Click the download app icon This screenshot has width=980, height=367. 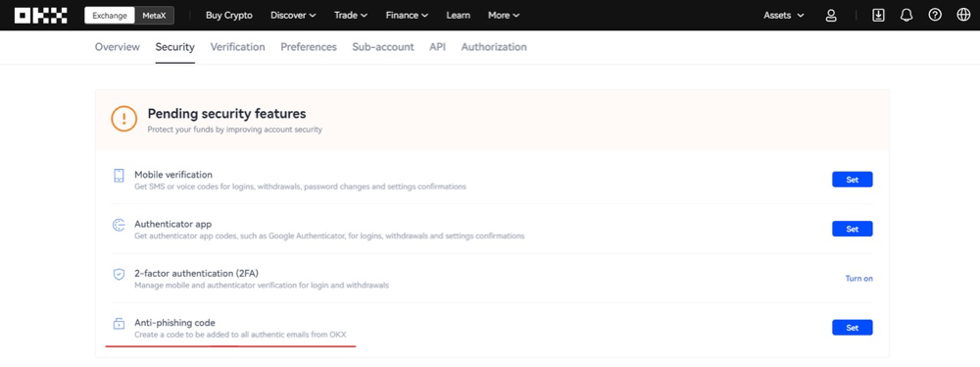tap(878, 15)
